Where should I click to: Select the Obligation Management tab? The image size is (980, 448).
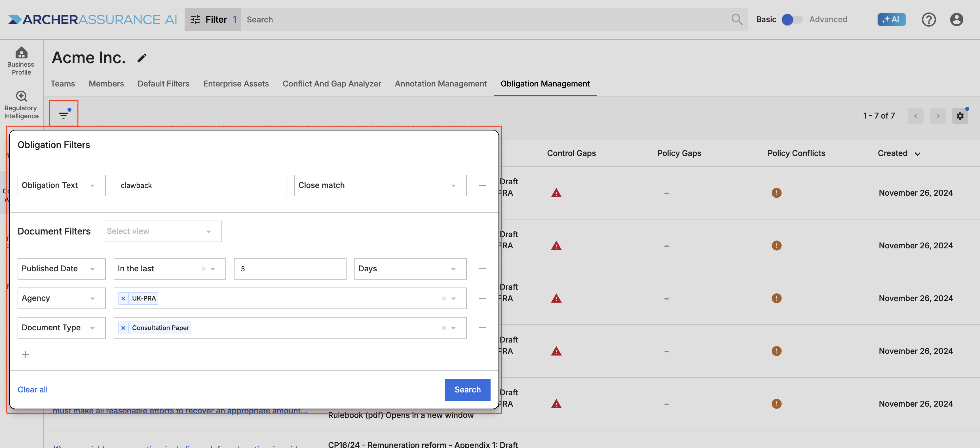545,84
